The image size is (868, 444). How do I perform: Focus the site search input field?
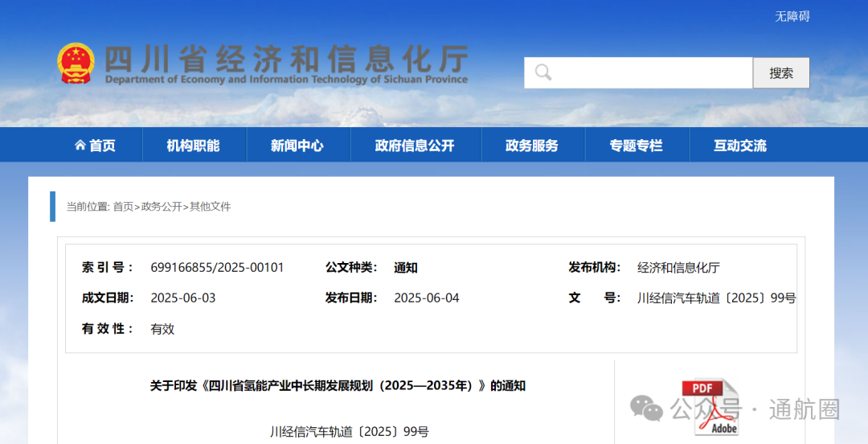coord(638,72)
